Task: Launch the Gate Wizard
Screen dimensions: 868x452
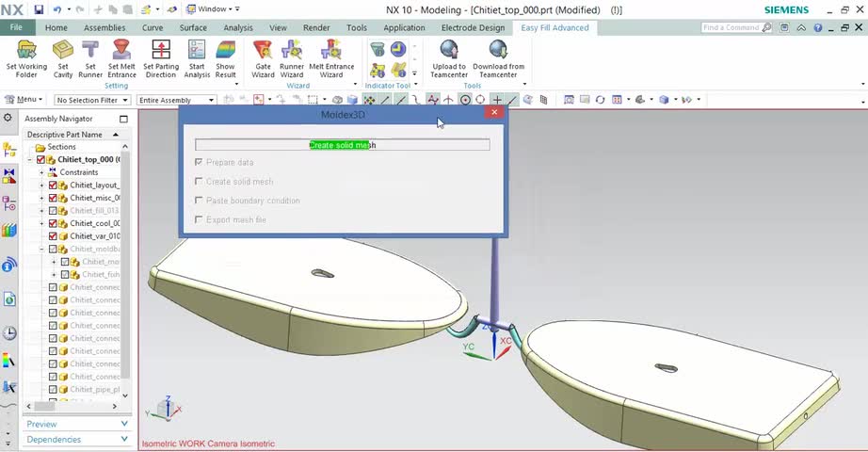Action: tap(263, 59)
